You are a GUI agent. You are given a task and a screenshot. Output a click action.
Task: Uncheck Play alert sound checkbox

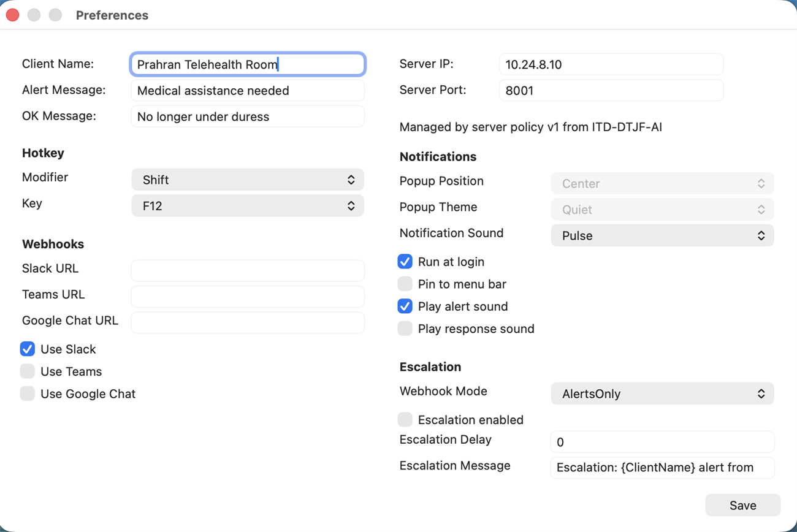click(x=405, y=306)
